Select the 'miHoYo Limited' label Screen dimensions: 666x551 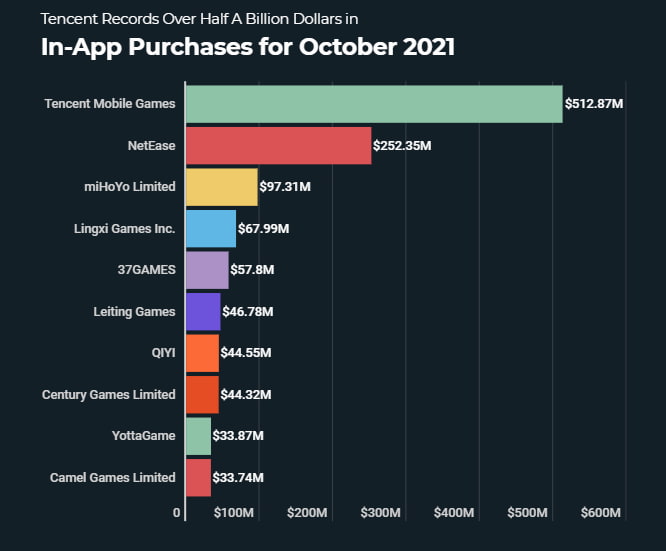click(x=130, y=187)
